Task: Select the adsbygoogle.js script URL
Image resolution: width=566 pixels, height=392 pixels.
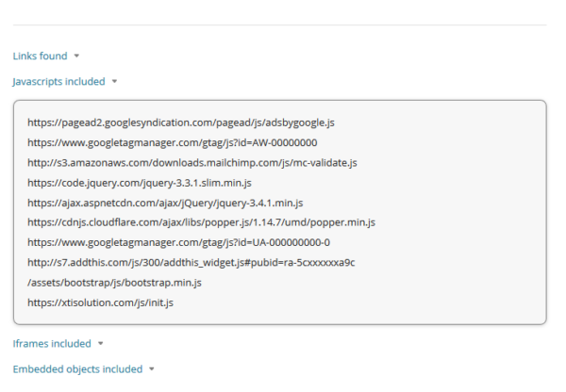Action: (181, 122)
